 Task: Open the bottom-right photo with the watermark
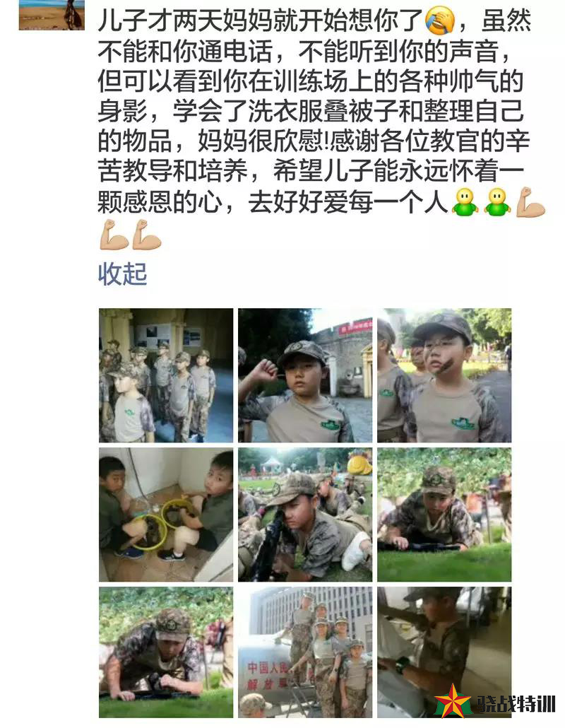444,652
